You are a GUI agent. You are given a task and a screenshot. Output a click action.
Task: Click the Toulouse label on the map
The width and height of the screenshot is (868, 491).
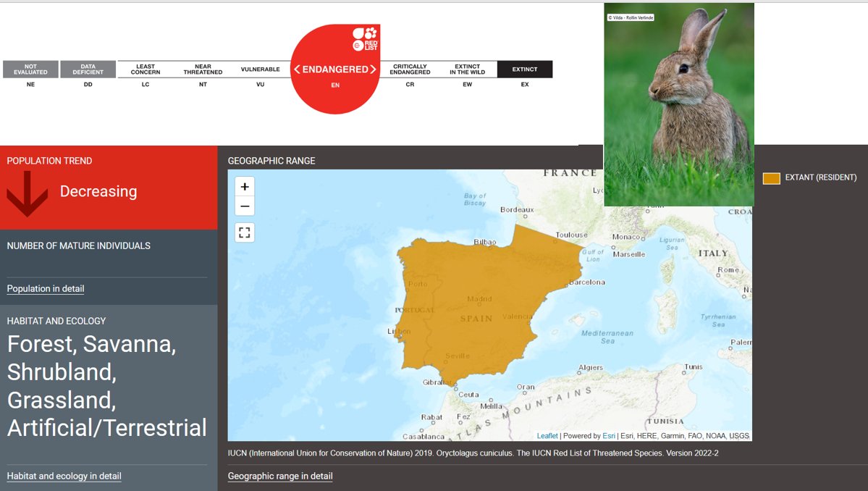(572, 235)
